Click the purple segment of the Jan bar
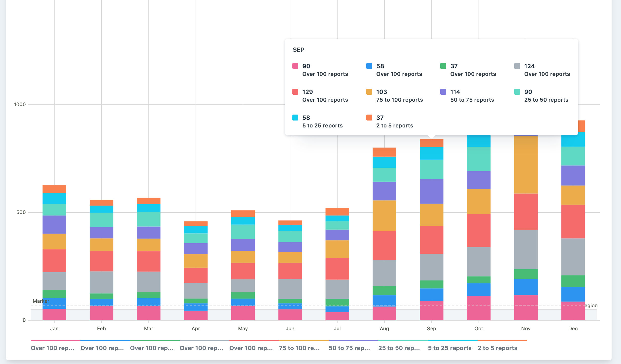 (x=54, y=224)
